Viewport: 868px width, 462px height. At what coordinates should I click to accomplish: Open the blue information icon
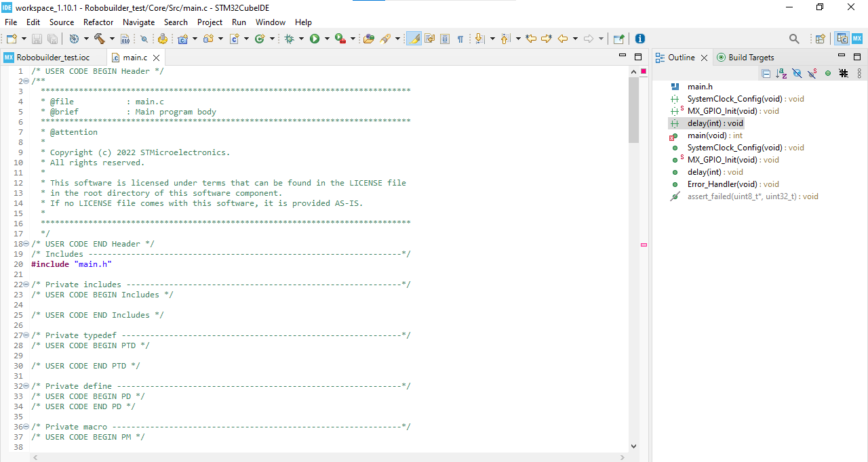pyautogui.click(x=639, y=39)
